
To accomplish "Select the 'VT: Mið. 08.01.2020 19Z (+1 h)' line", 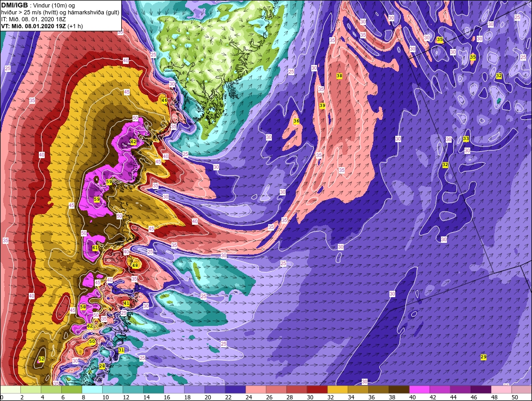I will pyautogui.click(x=41, y=26).
